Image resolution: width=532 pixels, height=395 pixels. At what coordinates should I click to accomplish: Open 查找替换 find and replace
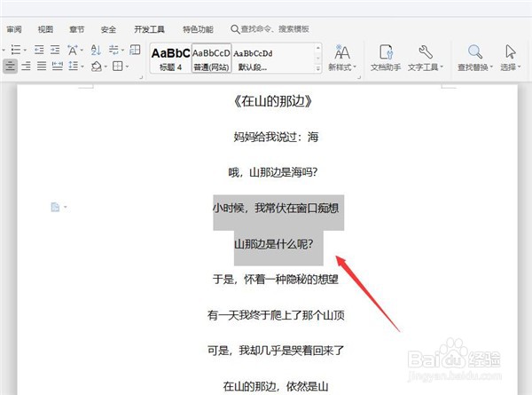tap(475, 58)
